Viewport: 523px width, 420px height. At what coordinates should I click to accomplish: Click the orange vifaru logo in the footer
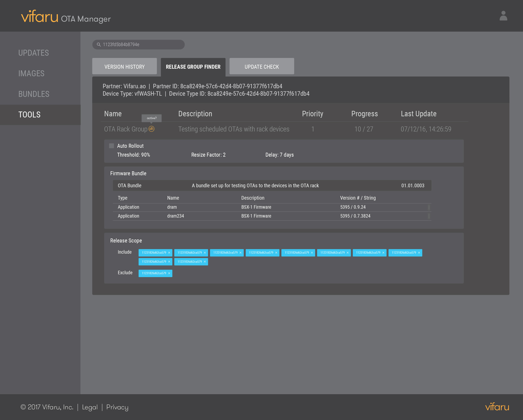[x=497, y=407]
